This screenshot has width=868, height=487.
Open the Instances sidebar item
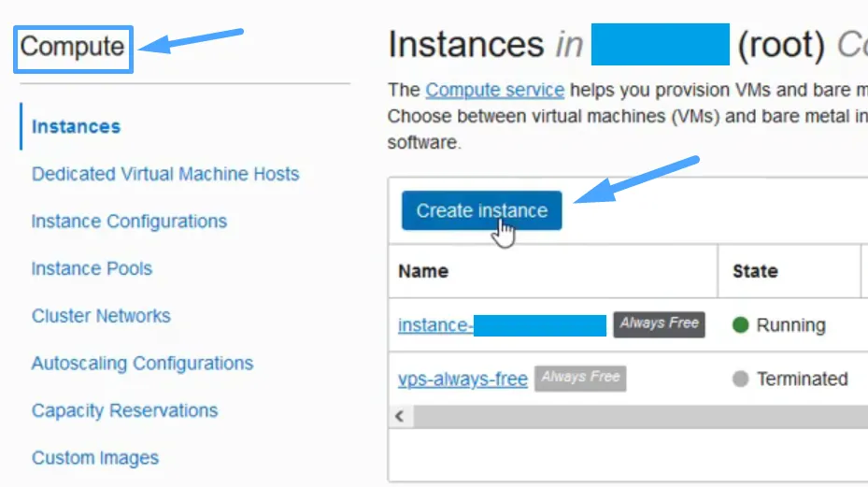point(76,127)
